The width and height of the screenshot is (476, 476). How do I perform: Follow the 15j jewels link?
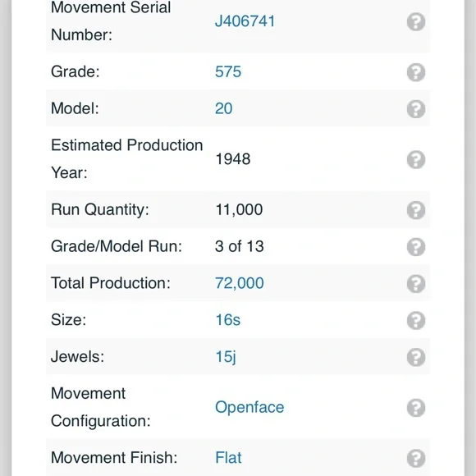(x=225, y=357)
